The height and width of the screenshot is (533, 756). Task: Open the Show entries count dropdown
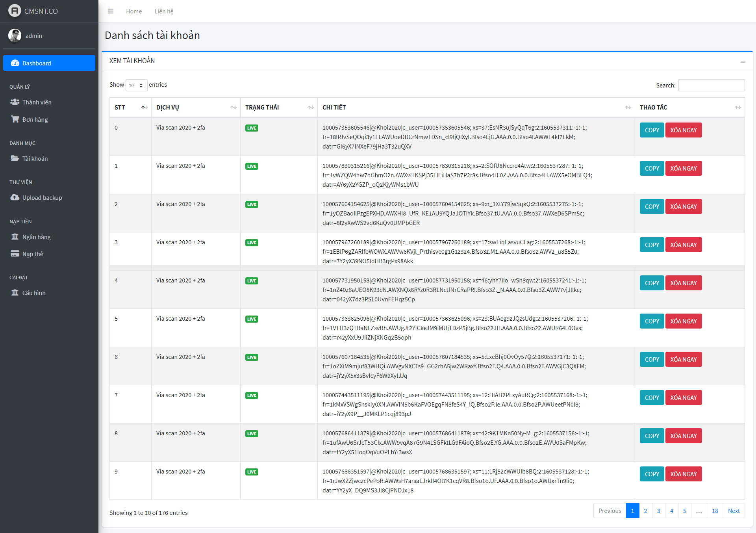pyautogui.click(x=136, y=85)
